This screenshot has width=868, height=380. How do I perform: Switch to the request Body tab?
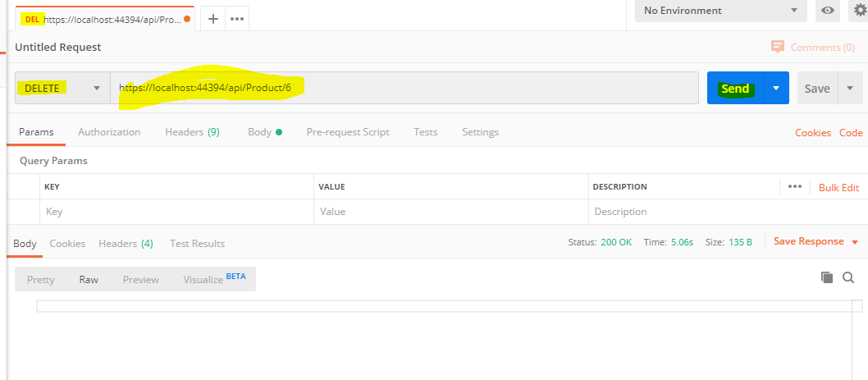[265, 132]
